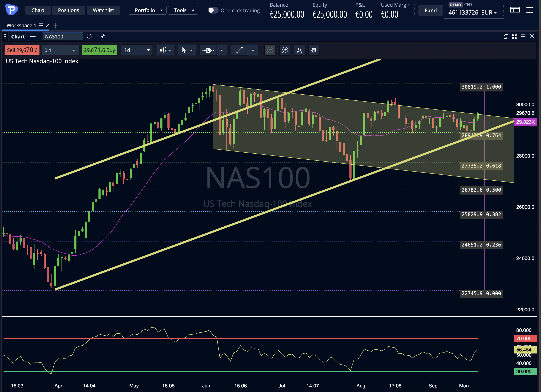Click the Fund button
Image resolution: width=541 pixels, height=392 pixels.
tap(430, 10)
